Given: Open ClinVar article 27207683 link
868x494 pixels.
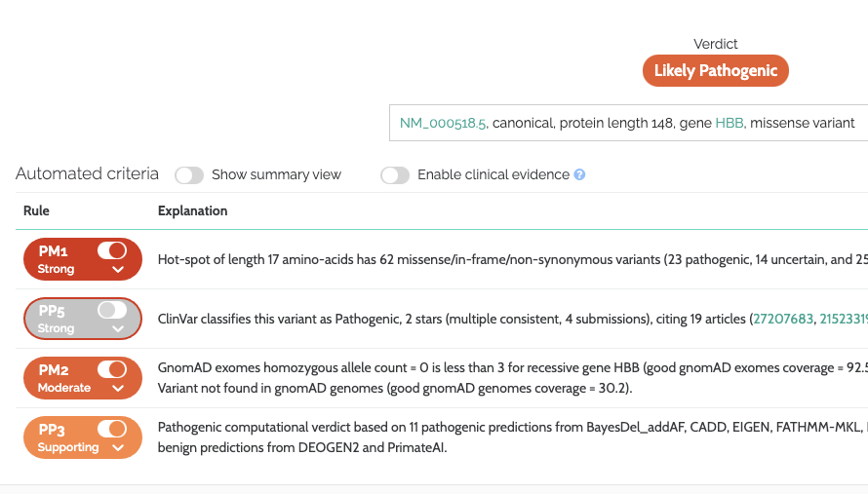Looking at the screenshot, I should click(x=782, y=319).
